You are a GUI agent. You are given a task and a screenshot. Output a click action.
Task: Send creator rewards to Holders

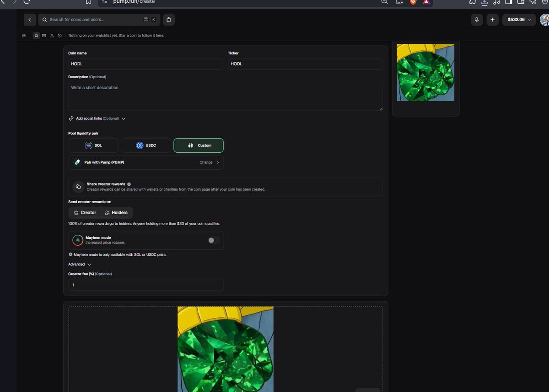(116, 213)
